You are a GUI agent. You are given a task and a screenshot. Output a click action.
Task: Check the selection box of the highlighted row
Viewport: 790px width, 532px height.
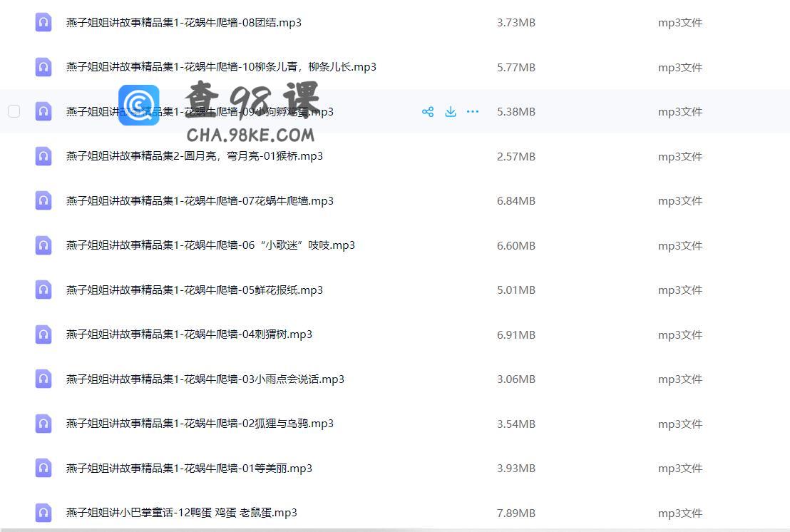pyautogui.click(x=14, y=111)
